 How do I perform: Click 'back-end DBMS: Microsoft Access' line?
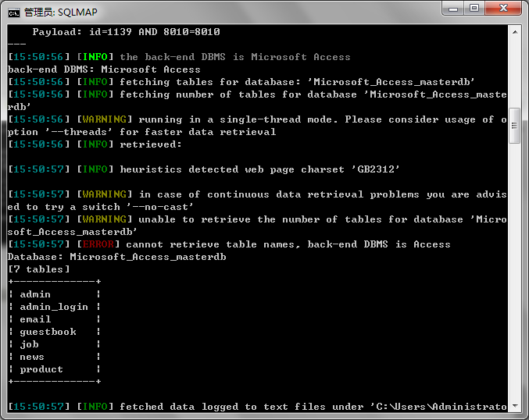coord(104,69)
